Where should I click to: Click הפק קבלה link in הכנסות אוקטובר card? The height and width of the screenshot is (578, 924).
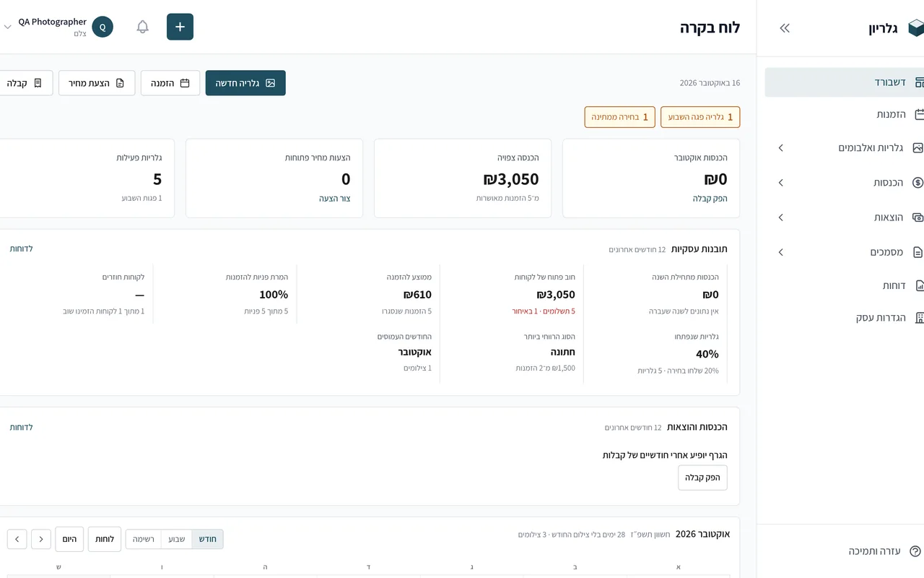pyautogui.click(x=710, y=198)
